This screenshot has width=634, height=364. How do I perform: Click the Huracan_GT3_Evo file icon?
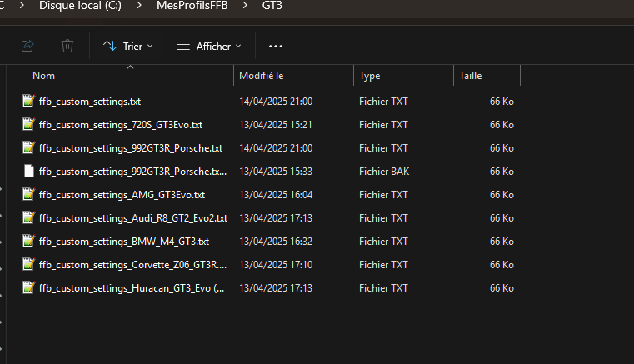point(28,288)
